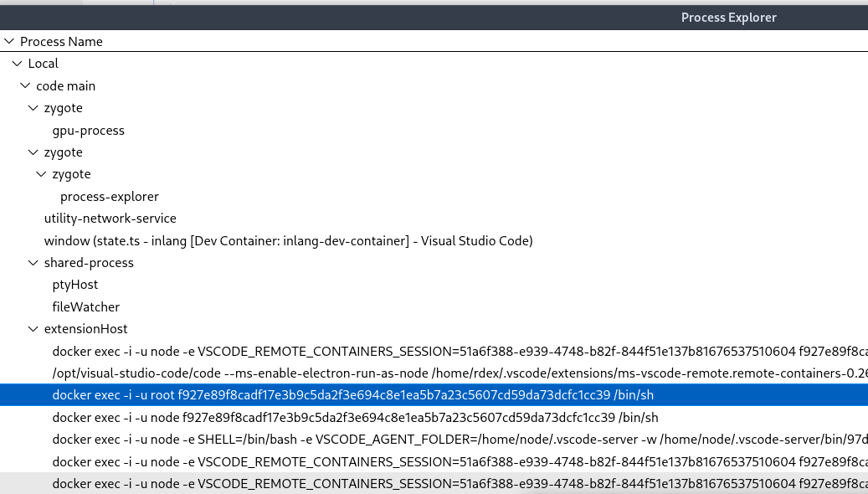
Task: Collapse the second zygote process group
Action: (33, 152)
